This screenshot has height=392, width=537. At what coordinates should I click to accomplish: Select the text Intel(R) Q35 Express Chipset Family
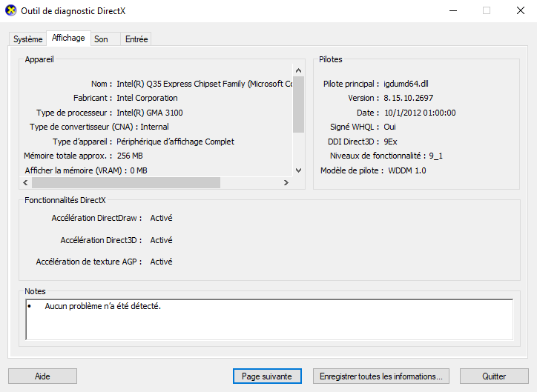(x=181, y=84)
